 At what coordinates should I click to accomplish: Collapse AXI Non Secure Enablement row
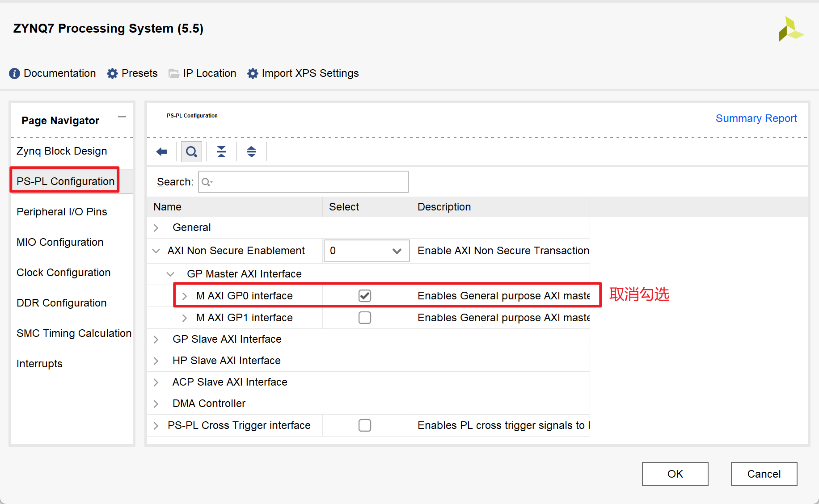(x=156, y=251)
